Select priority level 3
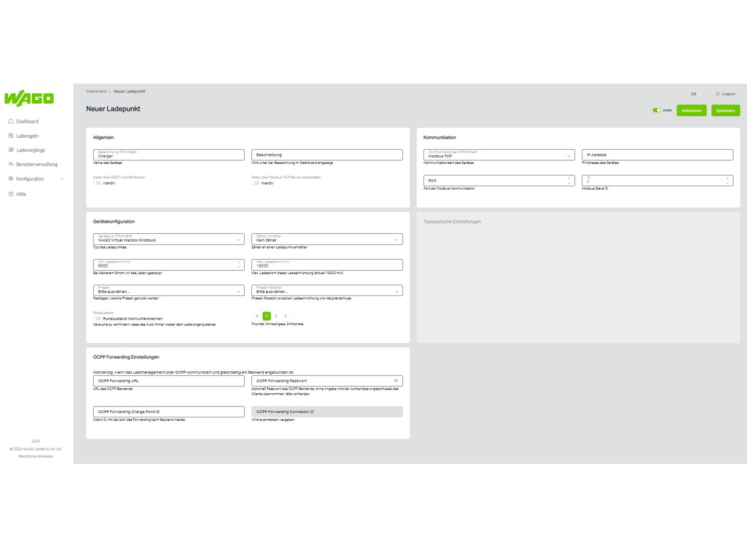The image size is (747, 560). (x=285, y=316)
